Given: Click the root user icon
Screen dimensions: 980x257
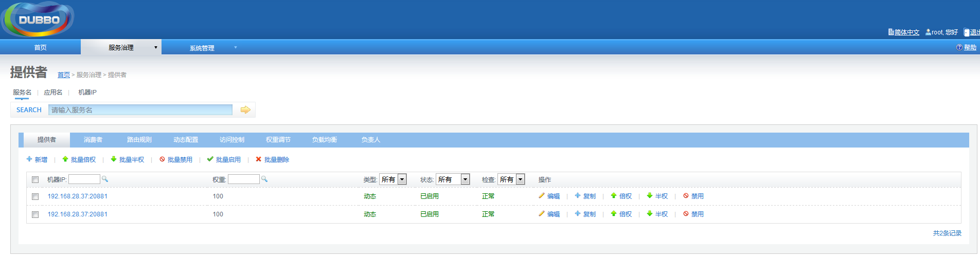Looking at the screenshot, I should 928,32.
